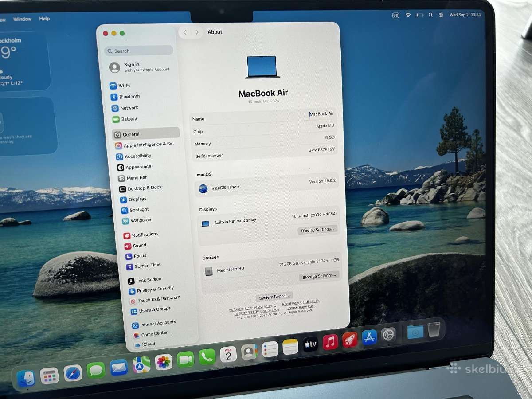
Task: Open Privacy & Security settings
Action: 151,290
